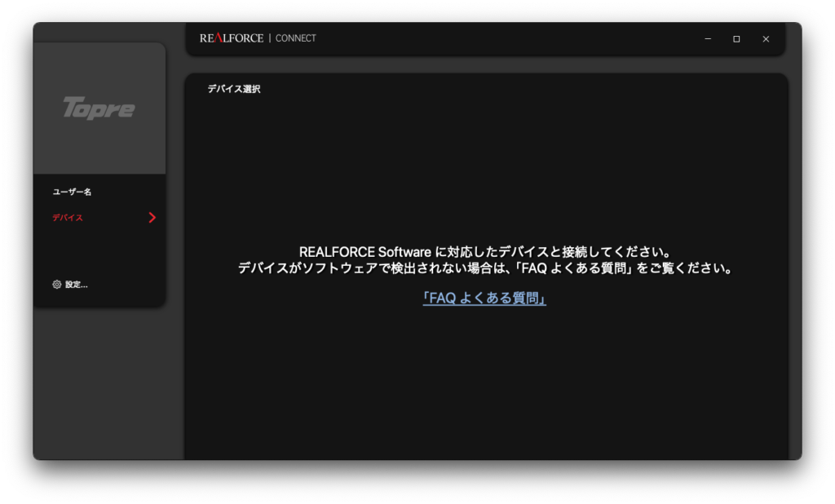The image size is (835, 504).
Task: Click the CONNECT text in the title bar
Action: (x=296, y=38)
